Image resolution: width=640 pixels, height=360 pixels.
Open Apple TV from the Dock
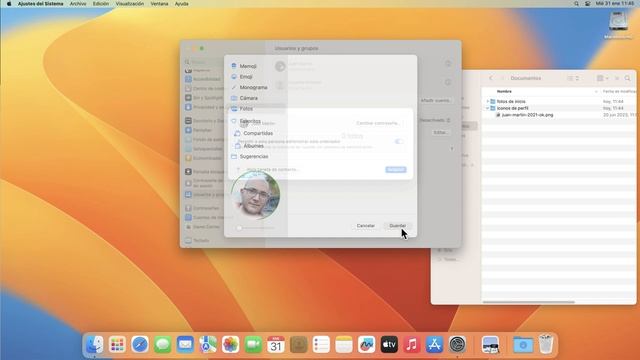pyautogui.click(x=389, y=345)
